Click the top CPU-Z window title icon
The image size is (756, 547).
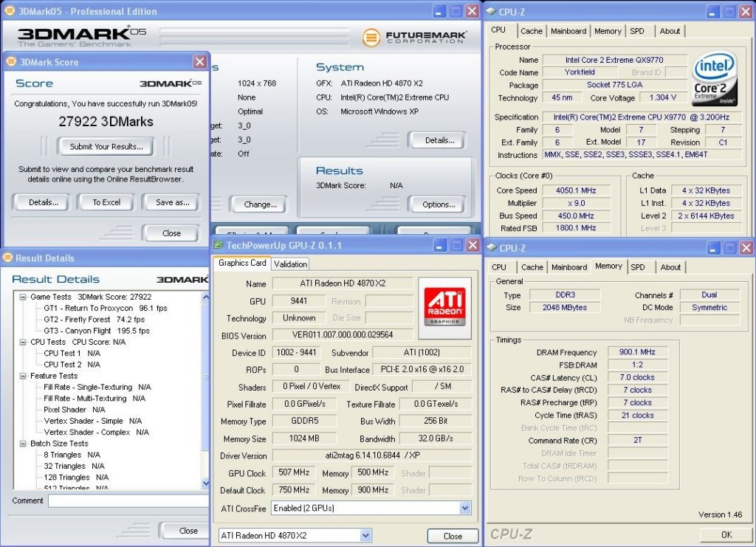click(x=491, y=12)
